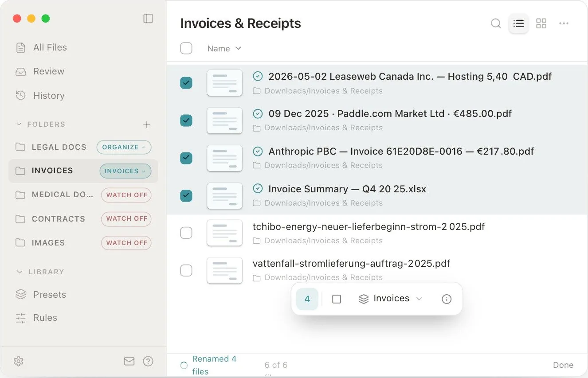
Task: Click the empty checkbox in floating action bar
Action: (337, 299)
